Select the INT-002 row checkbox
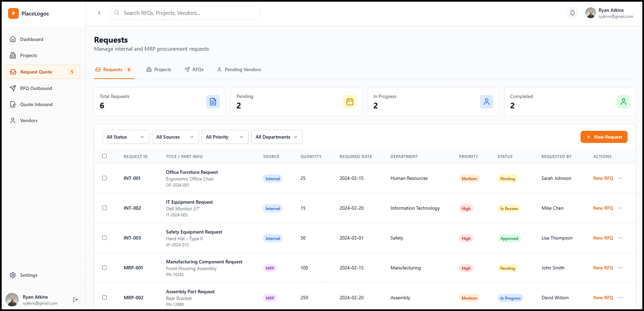 pyautogui.click(x=104, y=208)
